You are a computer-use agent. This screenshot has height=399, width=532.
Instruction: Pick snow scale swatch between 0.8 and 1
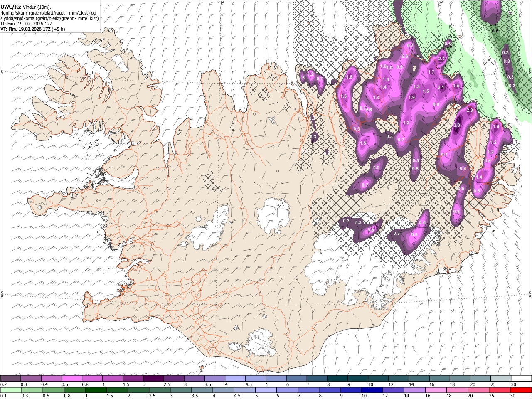coord(92,378)
